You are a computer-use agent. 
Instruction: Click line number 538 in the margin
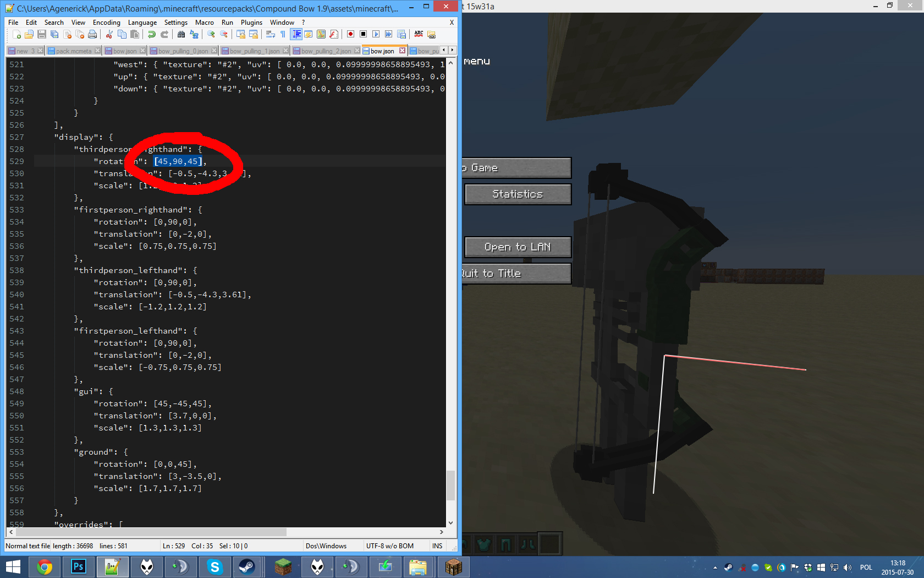click(16, 270)
